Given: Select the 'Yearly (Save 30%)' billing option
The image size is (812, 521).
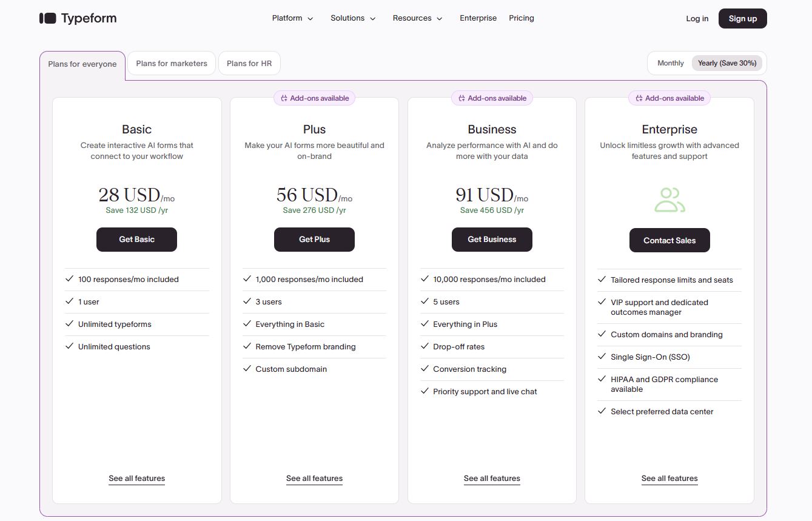Looking at the screenshot, I should [727, 62].
